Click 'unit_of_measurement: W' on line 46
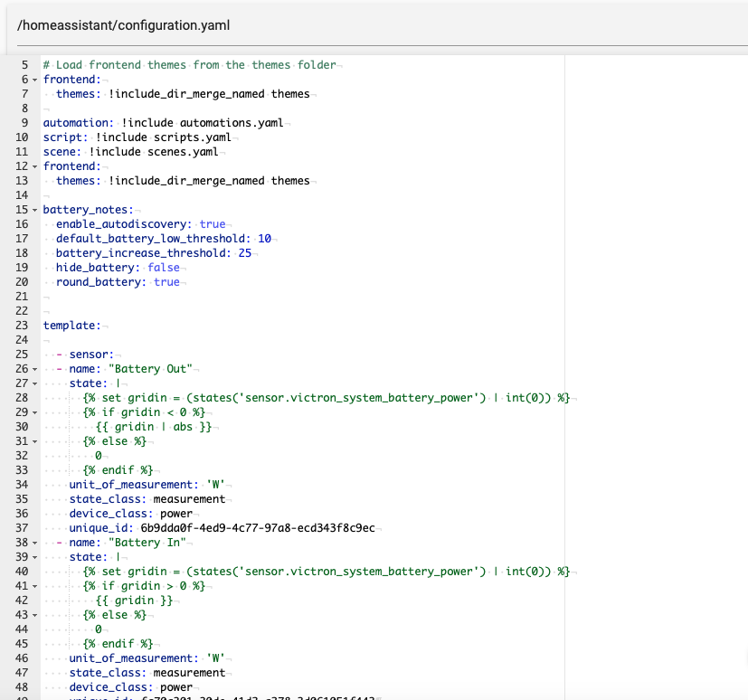 (147, 658)
